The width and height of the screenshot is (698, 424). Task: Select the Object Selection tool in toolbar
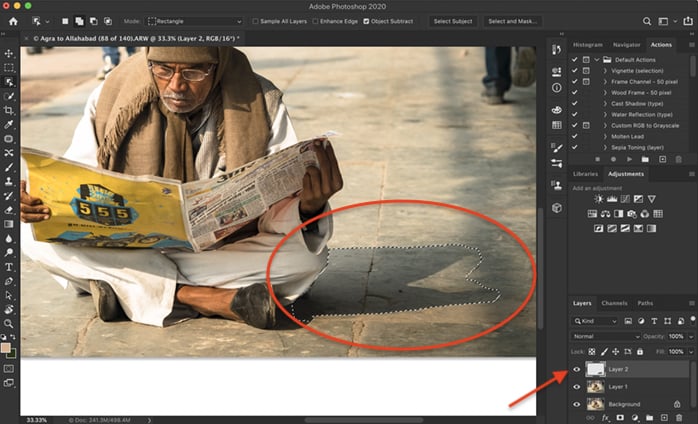[8, 82]
